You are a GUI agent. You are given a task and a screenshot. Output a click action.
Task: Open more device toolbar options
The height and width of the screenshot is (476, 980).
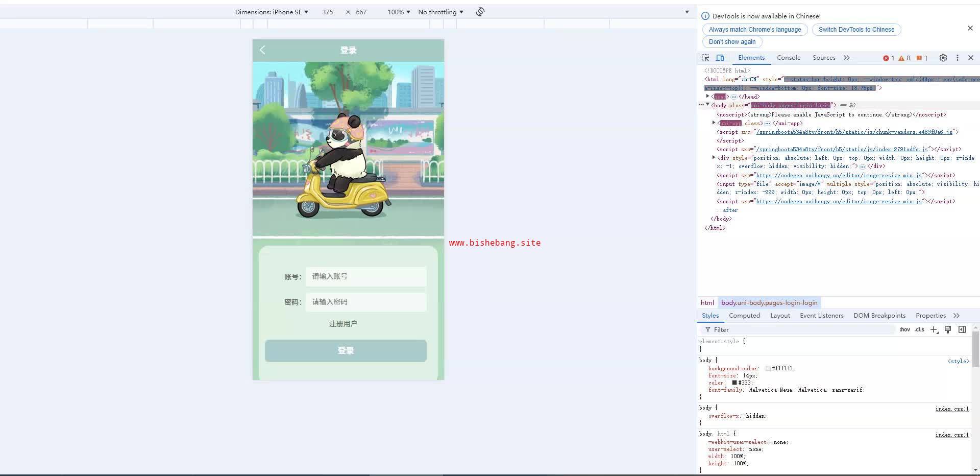(687, 12)
